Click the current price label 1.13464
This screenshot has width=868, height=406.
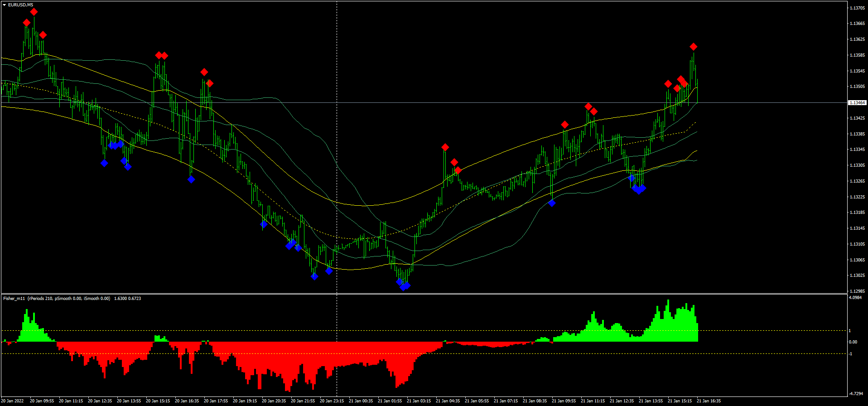click(857, 103)
